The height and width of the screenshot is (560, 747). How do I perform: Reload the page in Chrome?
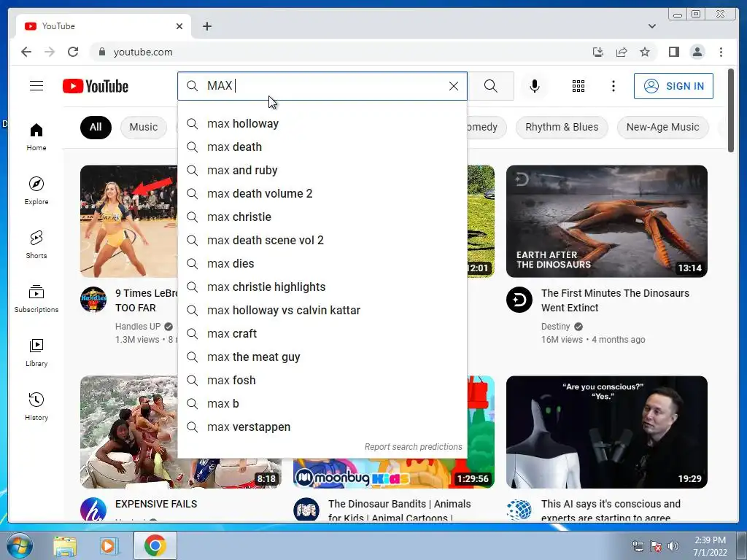pyautogui.click(x=73, y=52)
